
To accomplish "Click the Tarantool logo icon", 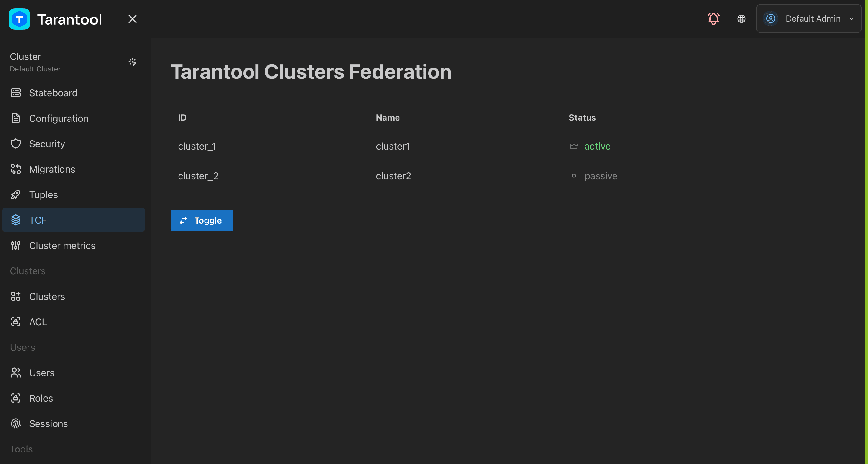I will point(19,19).
